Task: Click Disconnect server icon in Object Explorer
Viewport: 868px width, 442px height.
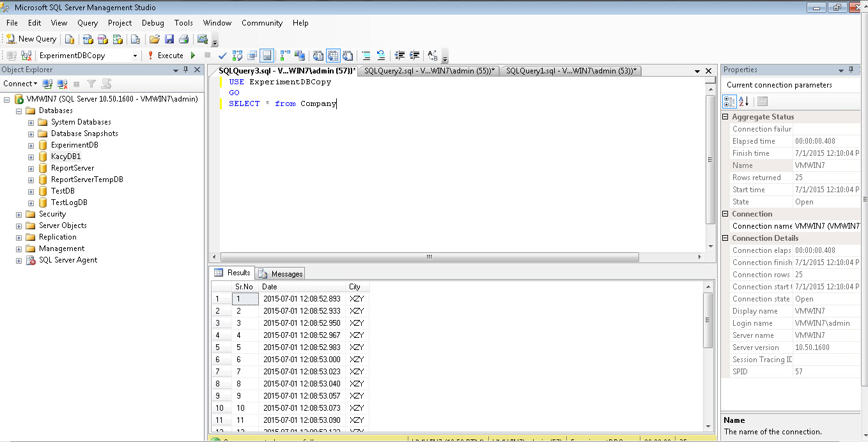Action: click(x=62, y=84)
